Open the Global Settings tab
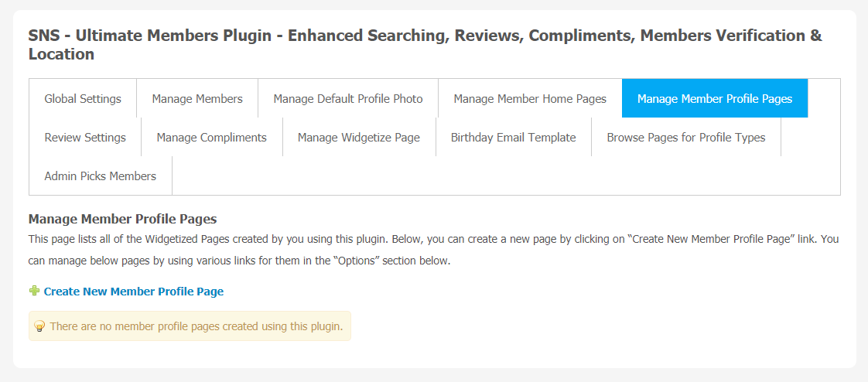 [83, 98]
